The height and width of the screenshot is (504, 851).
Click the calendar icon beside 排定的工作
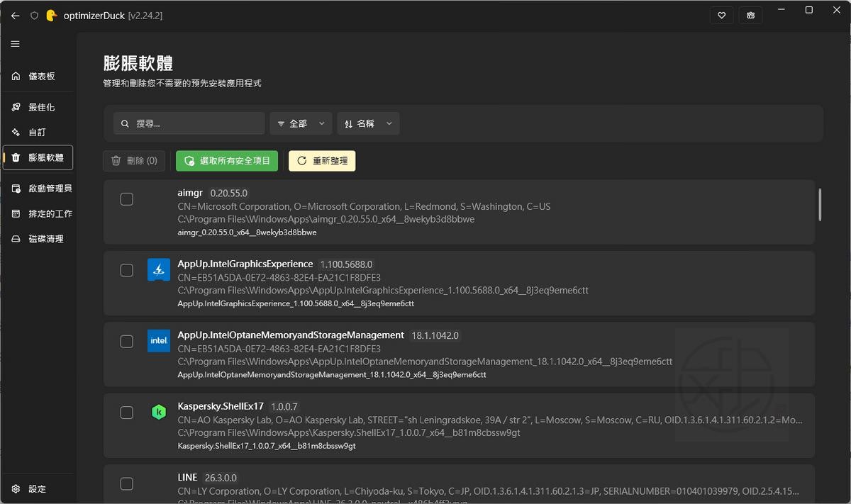click(x=16, y=213)
